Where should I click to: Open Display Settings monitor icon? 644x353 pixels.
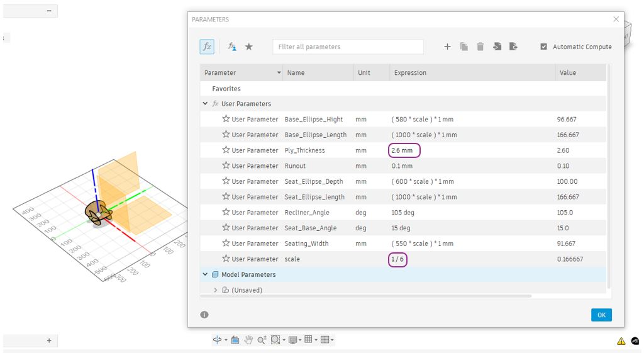click(293, 340)
